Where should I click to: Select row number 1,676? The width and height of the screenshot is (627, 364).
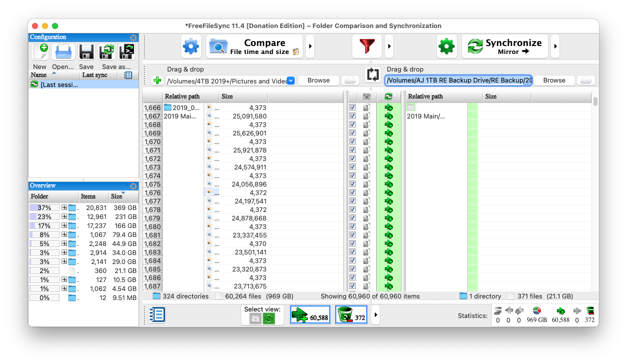pyautogui.click(x=153, y=192)
